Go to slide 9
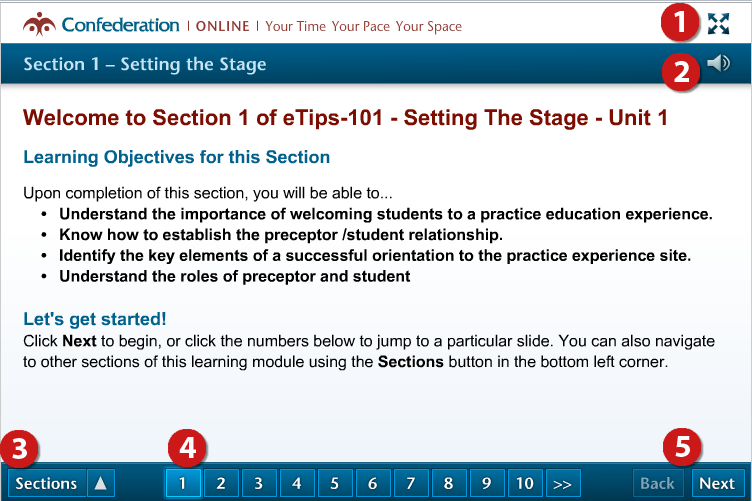Screen dimensions: 752x501 486,483
